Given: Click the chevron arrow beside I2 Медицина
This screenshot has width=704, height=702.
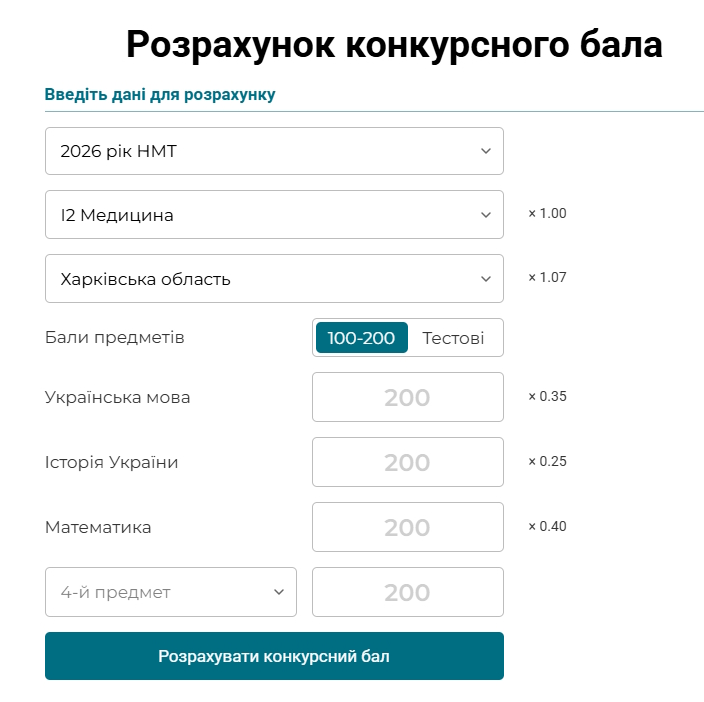Looking at the screenshot, I should pyautogui.click(x=486, y=215).
